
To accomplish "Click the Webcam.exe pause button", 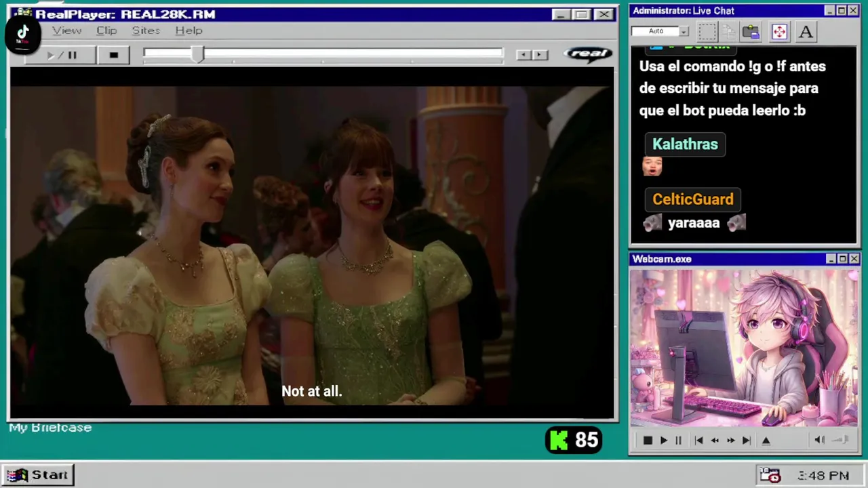I will click(x=678, y=441).
